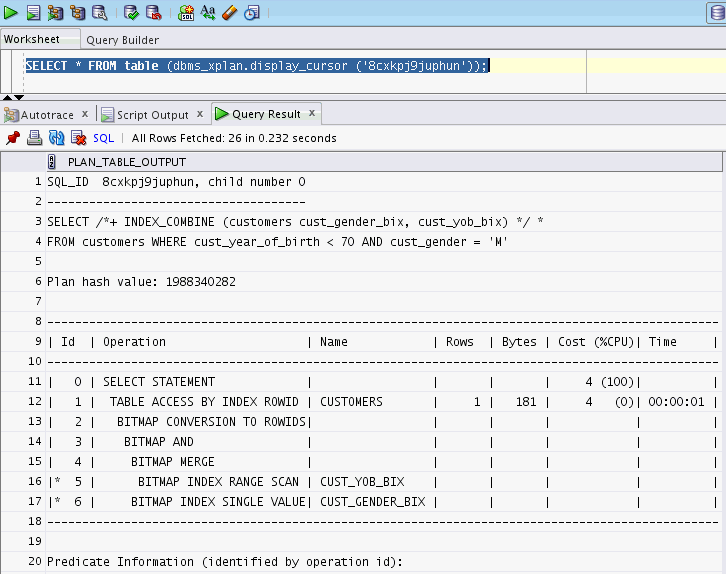Run the statement with the green play icon
Viewport: 726px width, 574px height.
pyautogui.click(x=11, y=13)
